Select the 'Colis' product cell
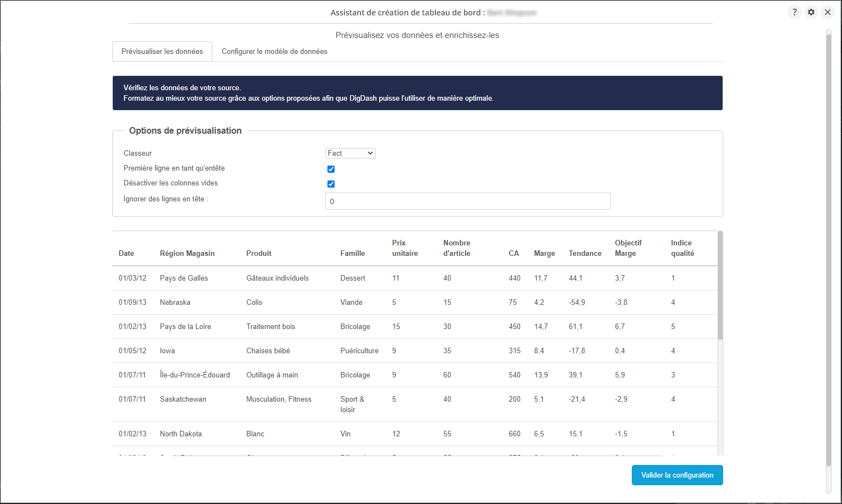This screenshot has width=842, height=504. pyautogui.click(x=254, y=302)
